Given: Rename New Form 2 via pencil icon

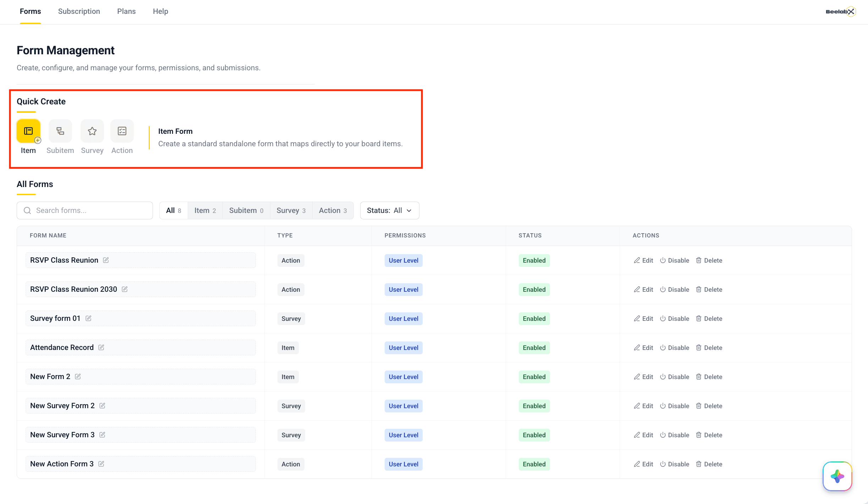Looking at the screenshot, I should pyautogui.click(x=78, y=377).
